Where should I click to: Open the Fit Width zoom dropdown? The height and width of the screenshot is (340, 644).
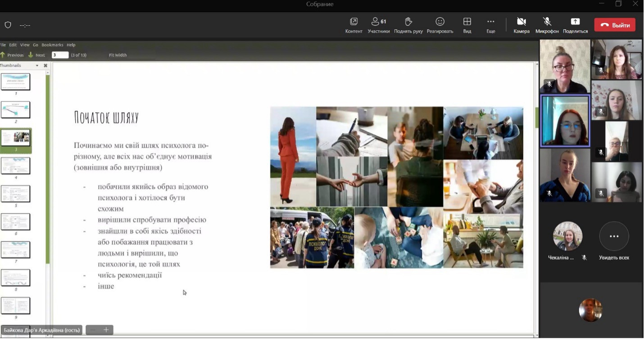click(118, 55)
